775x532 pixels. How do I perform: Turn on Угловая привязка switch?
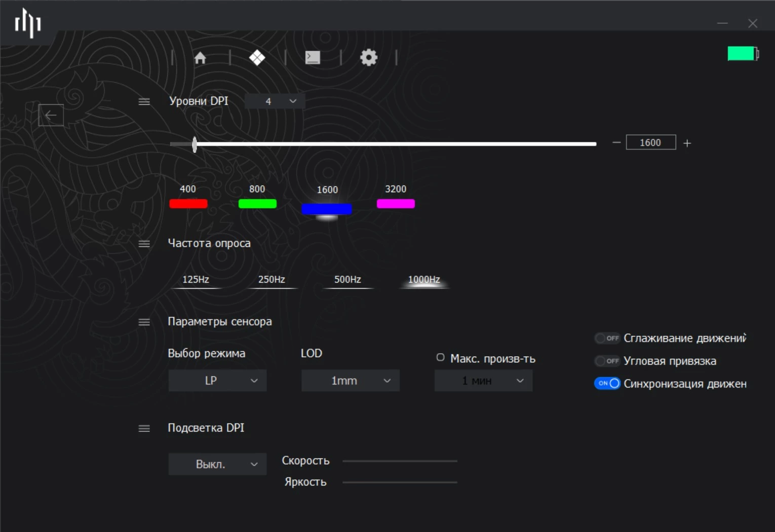tap(607, 361)
